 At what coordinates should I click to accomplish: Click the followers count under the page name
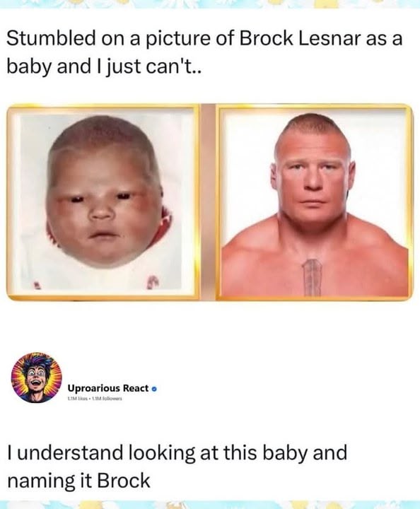tap(105, 398)
